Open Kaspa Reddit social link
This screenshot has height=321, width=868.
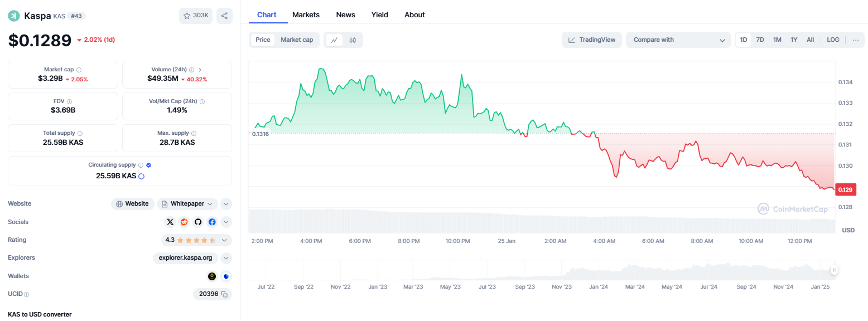pos(184,222)
